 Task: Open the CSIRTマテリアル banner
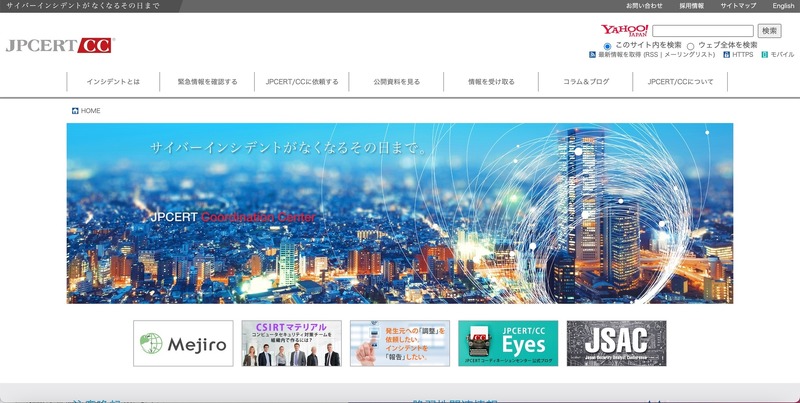click(x=291, y=343)
